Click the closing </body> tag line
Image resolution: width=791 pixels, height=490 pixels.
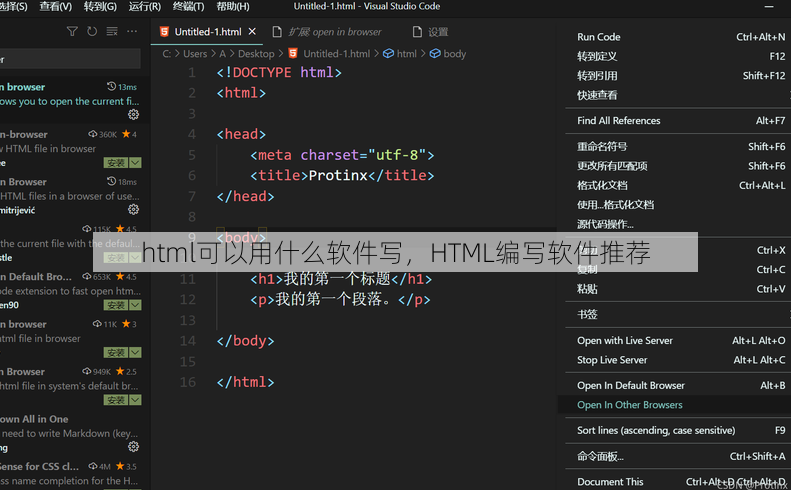click(x=245, y=341)
